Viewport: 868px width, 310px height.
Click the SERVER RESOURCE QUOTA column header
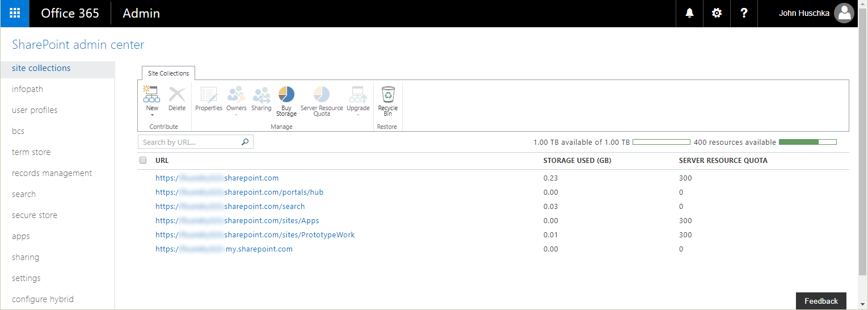click(x=723, y=161)
